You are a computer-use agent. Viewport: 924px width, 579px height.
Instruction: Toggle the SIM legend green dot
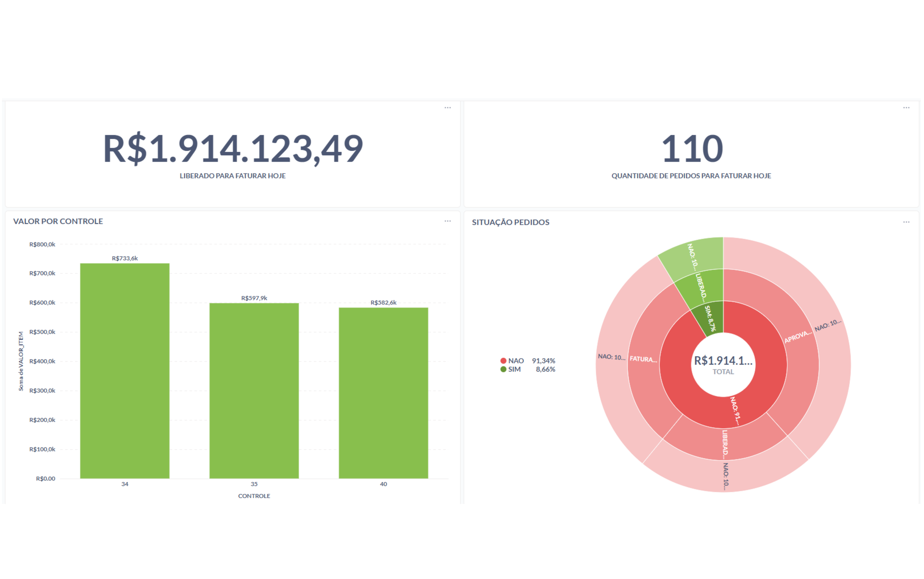click(503, 369)
